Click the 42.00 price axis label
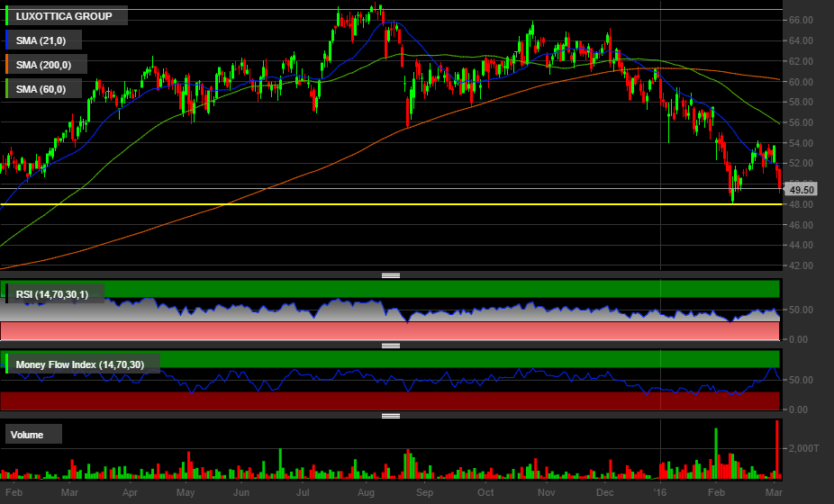The height and width of the screenshot is (504, 834). (x=801, y=265)
